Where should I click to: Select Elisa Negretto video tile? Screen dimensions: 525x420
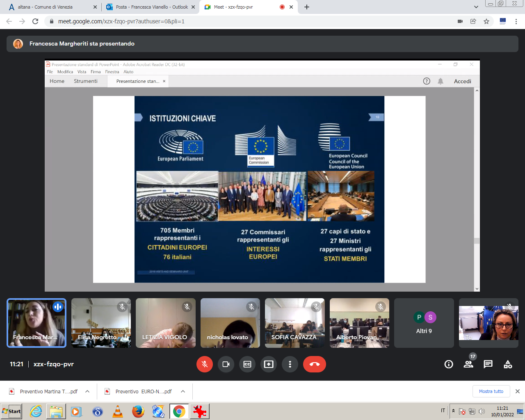click(x=101, y=323)
